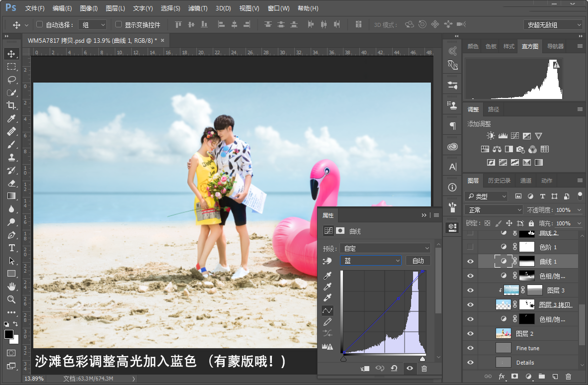Image resolution: width=588 pixels, height=385 pixels.
Task: Reset curves adjustment to defaults
Action: (x=394, y=369)
